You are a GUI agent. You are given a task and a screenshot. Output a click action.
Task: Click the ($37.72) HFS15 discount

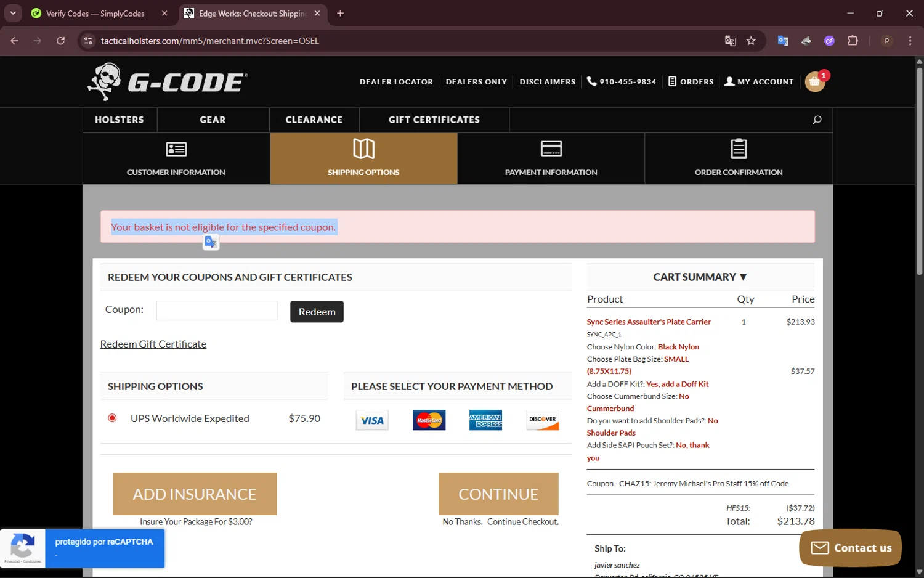800,508
